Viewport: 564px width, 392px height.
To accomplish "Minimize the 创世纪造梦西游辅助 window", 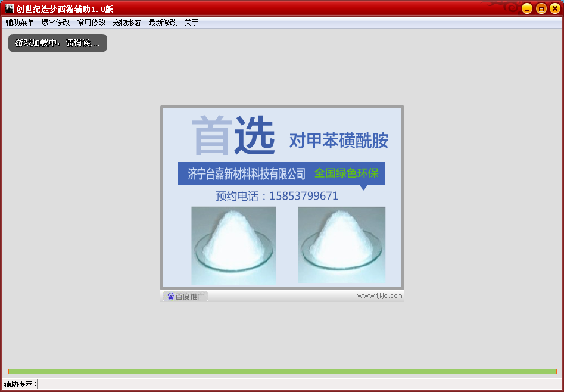I will click(526, 8).
